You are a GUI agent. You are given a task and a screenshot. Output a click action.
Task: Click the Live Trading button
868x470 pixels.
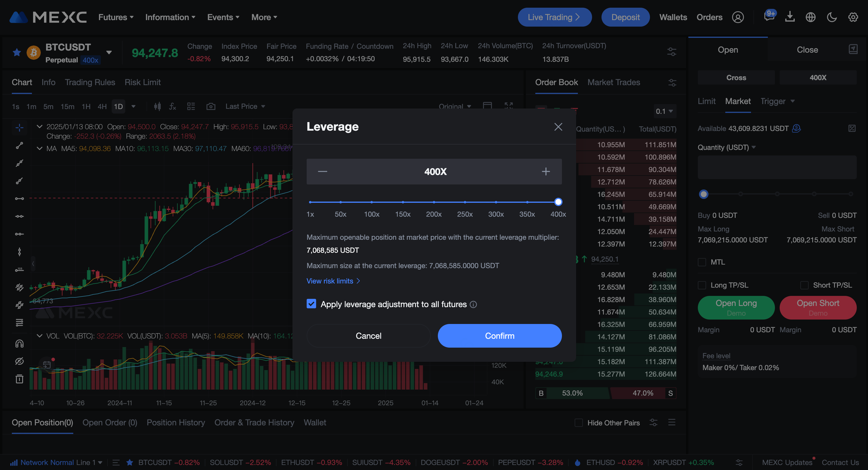pyautogui.click(x=555, y=17)
